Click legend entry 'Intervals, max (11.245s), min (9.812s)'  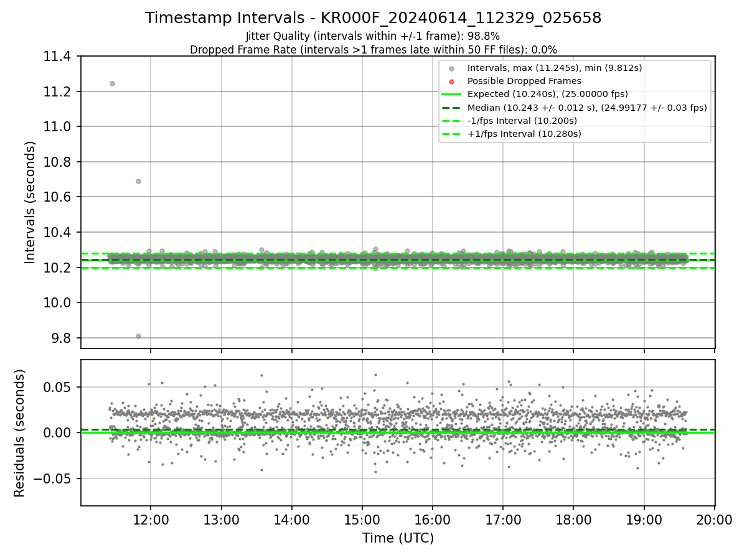point(555,68)
